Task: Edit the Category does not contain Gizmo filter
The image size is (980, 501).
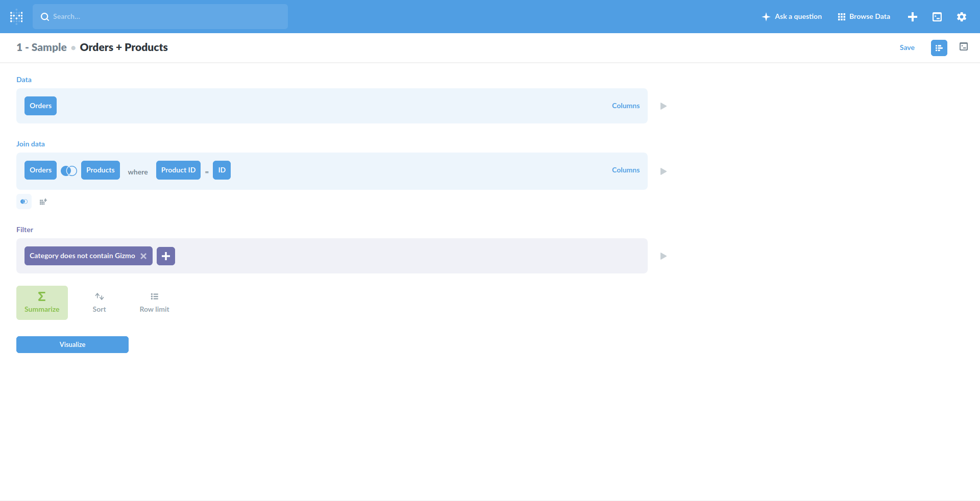Action: coord(82,256)
